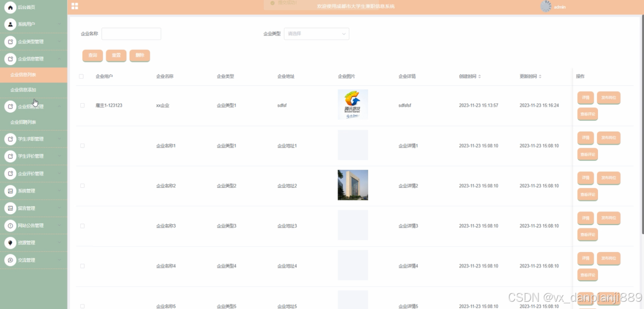Open the 企业类型 select dropdown
Screen dimensions: 644x309
tap(316, 34)
